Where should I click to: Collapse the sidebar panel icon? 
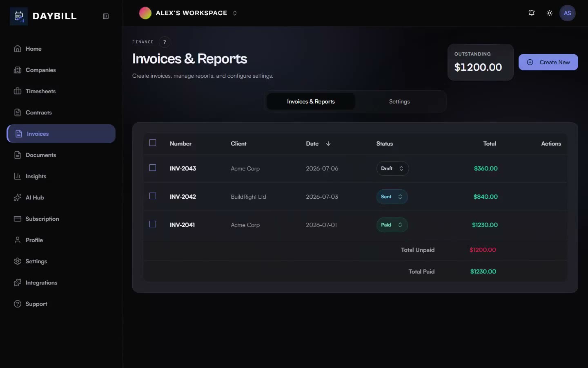[x=106, y=16]
